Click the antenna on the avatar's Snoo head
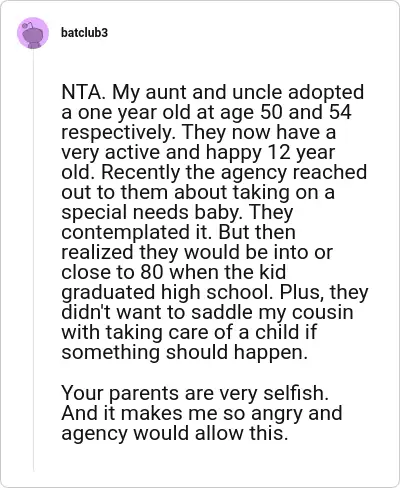 (x=28, y=25)
